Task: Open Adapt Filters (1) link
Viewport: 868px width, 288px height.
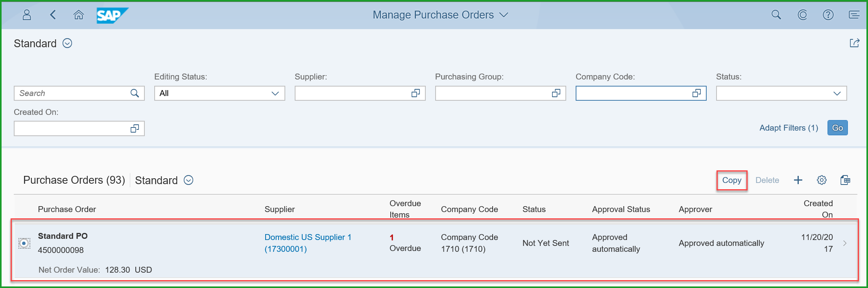Action: pos(789,128)
